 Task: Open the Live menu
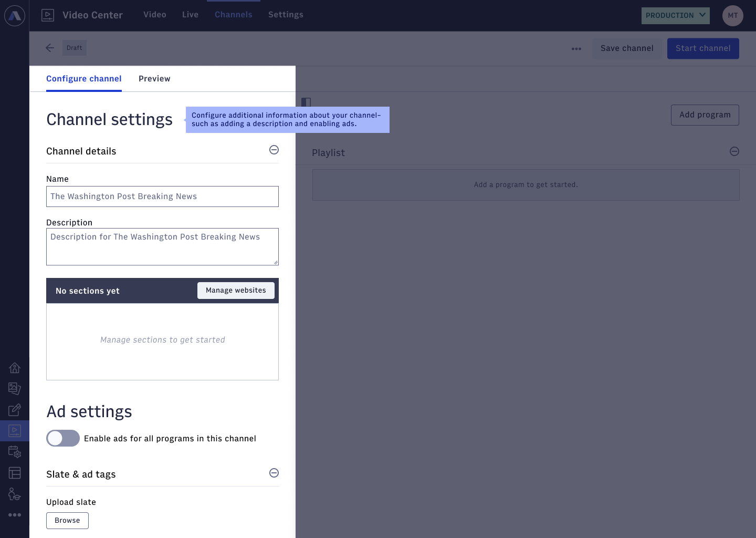[190, 15]
